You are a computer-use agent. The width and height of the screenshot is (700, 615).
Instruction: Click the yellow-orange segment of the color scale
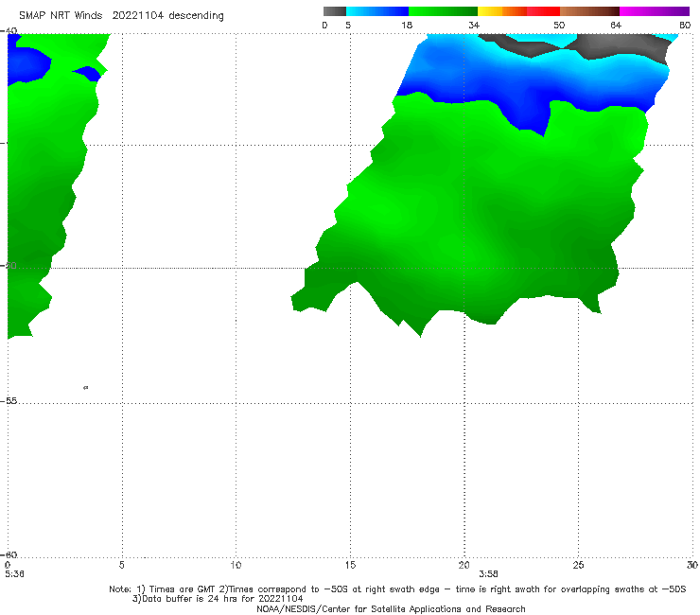click(502, 11)
